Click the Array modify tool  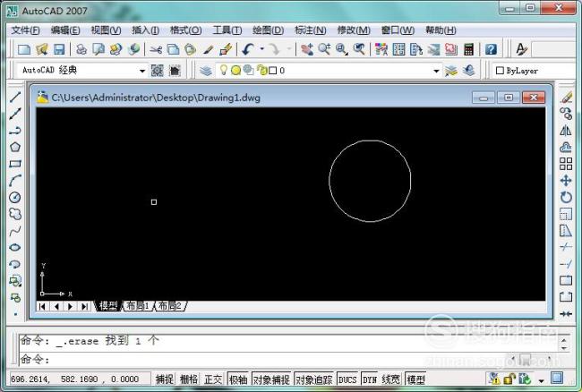pyautogui.click(x=566, y=164)
